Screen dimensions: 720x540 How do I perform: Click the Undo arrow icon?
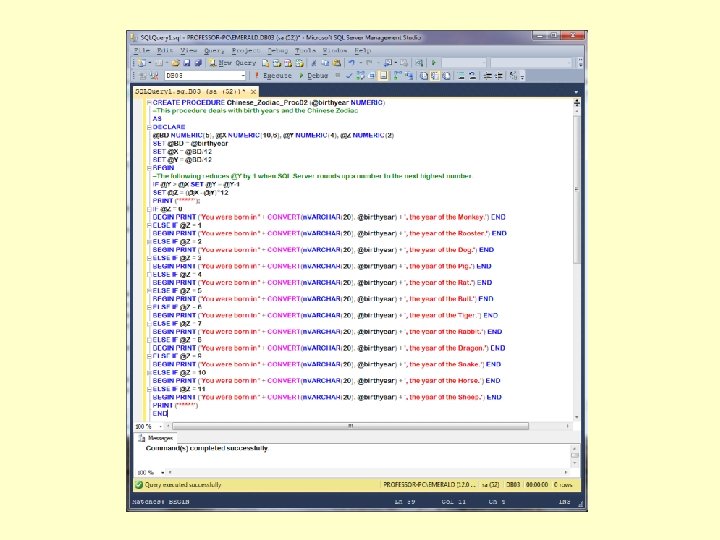pyautogui.click(x=351, y=62)
